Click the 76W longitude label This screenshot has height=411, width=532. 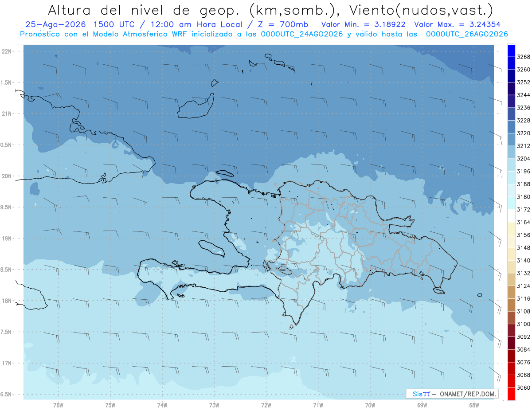[58, 405]
